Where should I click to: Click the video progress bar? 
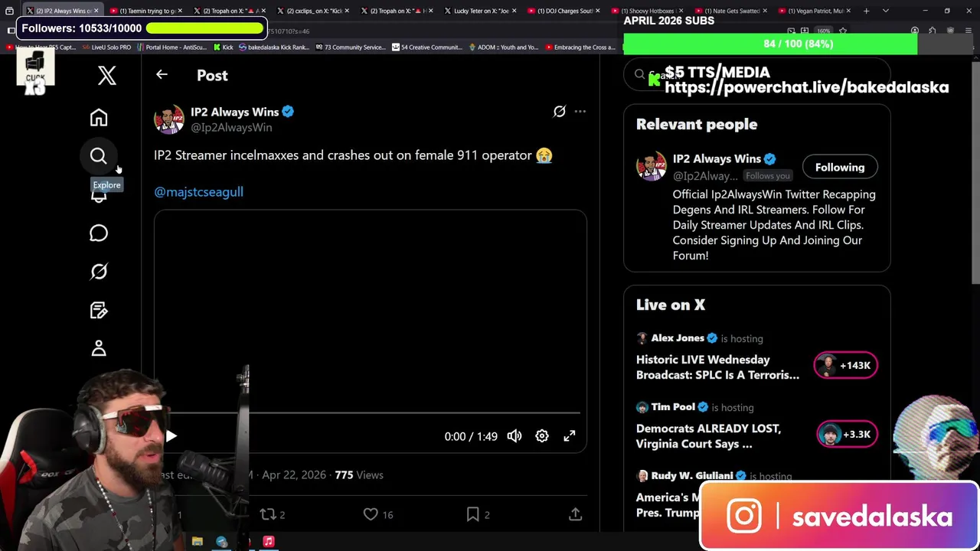click(x=371, y=413)
